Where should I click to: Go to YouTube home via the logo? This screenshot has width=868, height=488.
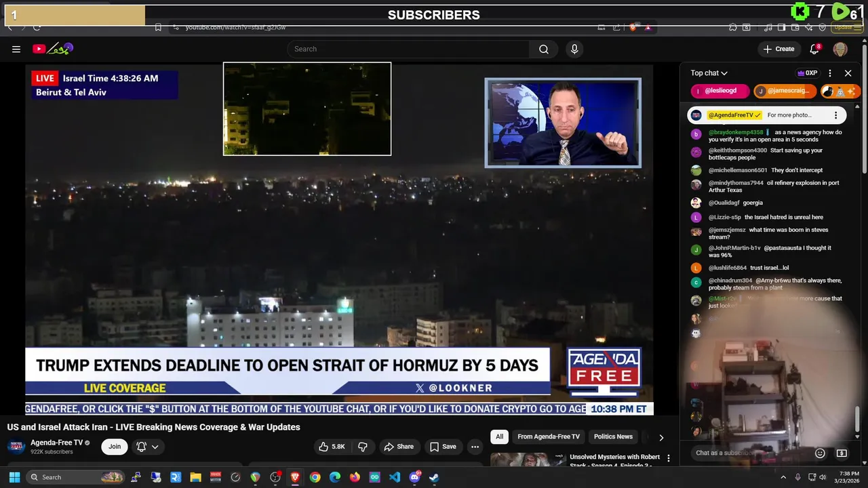click(x=52, y=49)
